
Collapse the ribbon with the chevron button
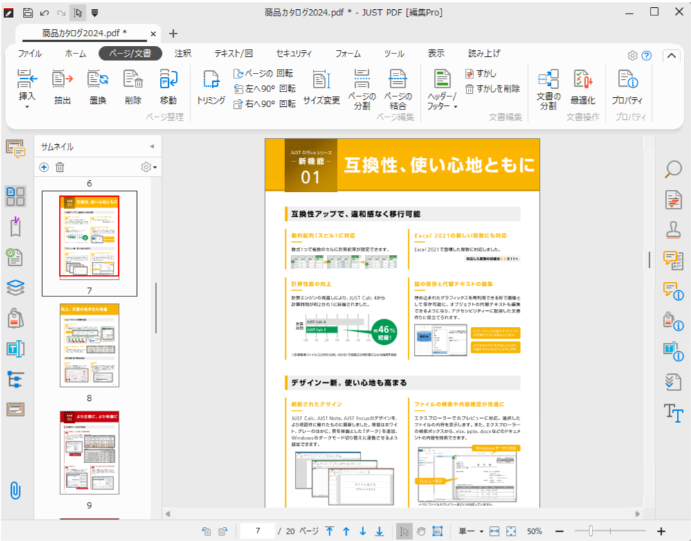(x=671, y=56)
